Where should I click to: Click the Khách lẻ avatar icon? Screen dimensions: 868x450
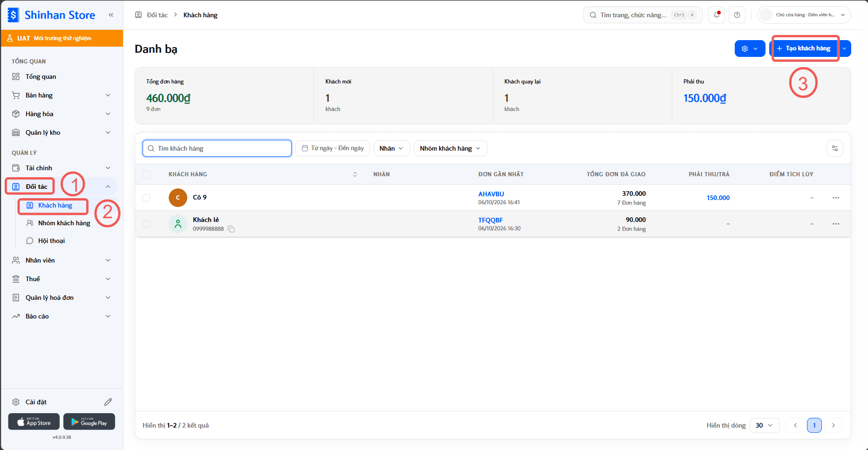(x=178, y=224)
